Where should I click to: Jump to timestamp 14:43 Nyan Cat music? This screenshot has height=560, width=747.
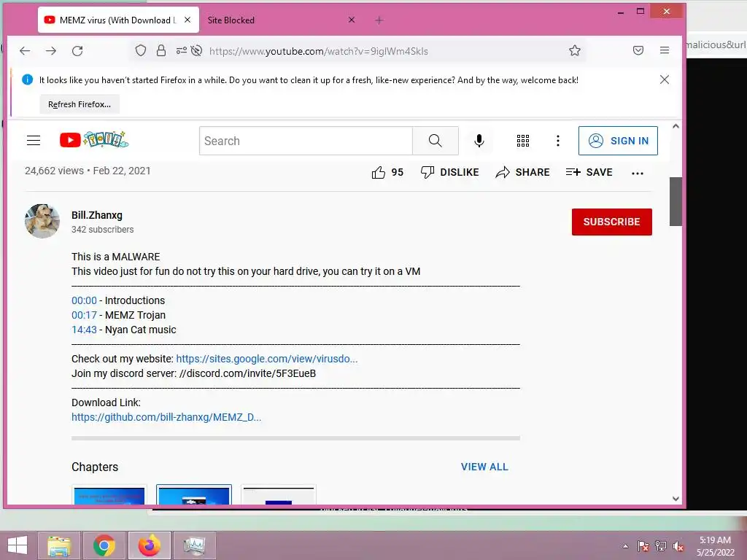point(84,330)
